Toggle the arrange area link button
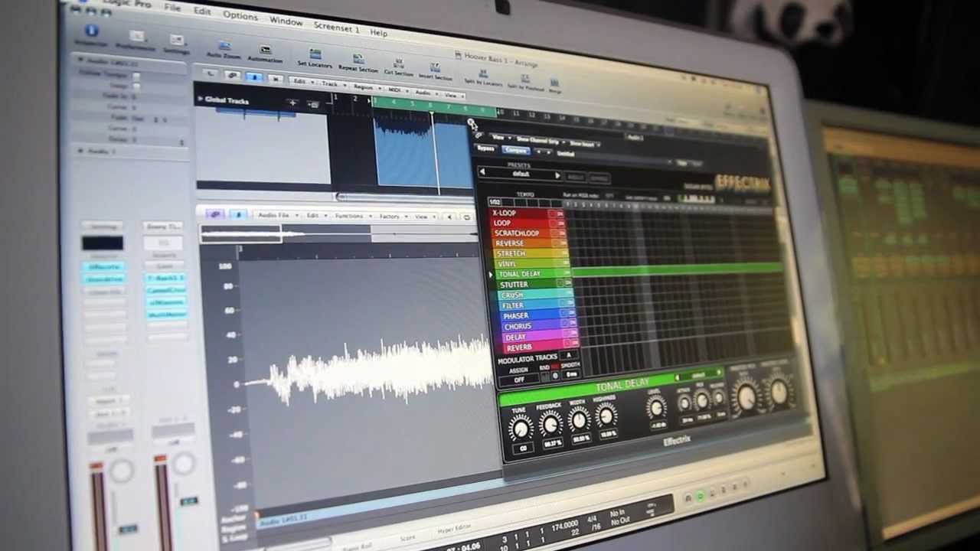Viewport: 980px width, 551px height. (233, 76)
